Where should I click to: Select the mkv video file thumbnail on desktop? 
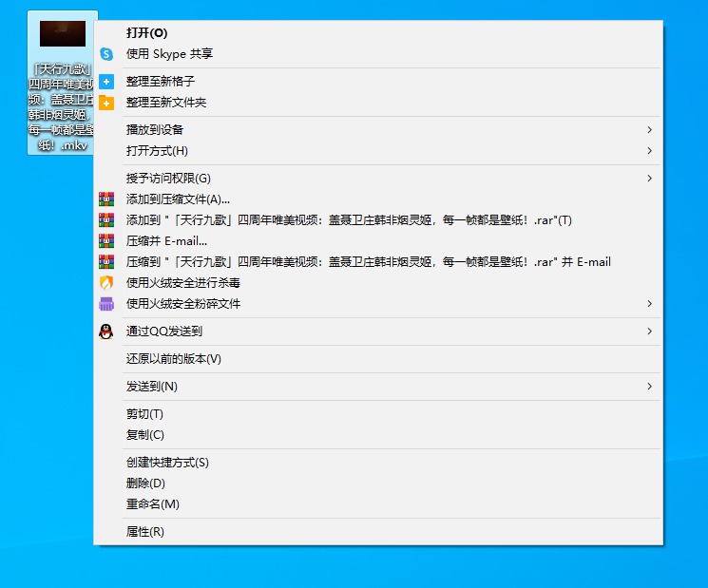(63, 33)
